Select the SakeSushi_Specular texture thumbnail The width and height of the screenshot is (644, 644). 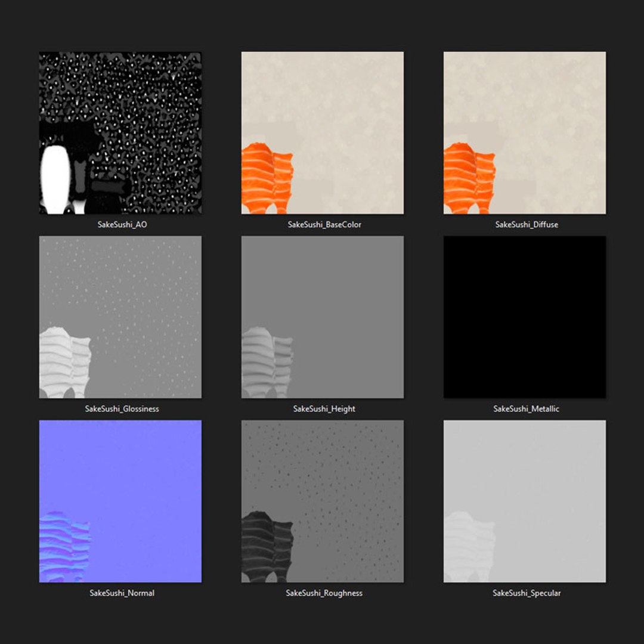525,501
